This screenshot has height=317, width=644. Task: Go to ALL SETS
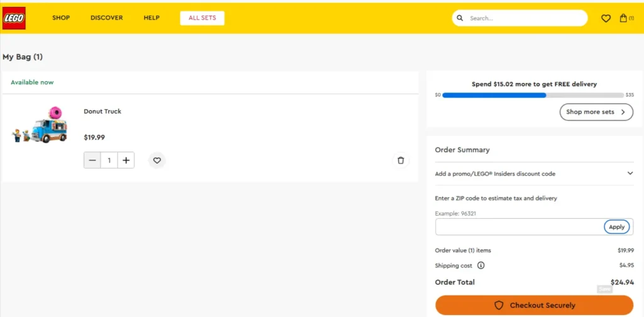point(202,18)
